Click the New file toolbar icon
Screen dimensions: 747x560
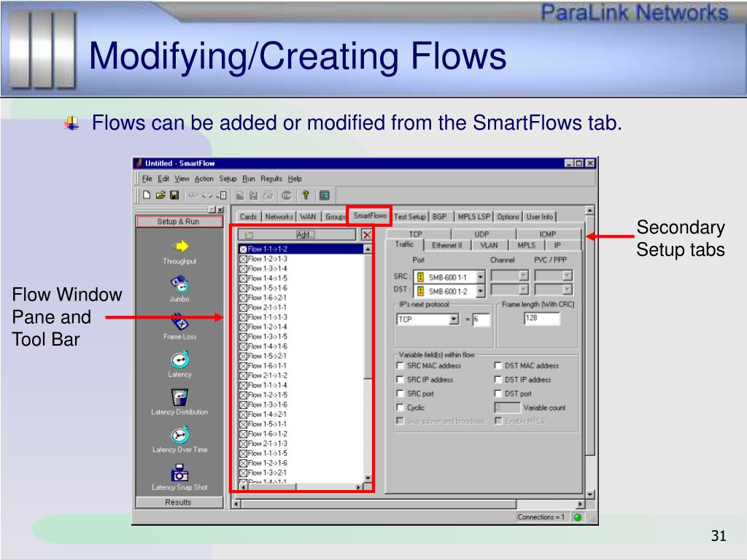(x=147, y=195)
